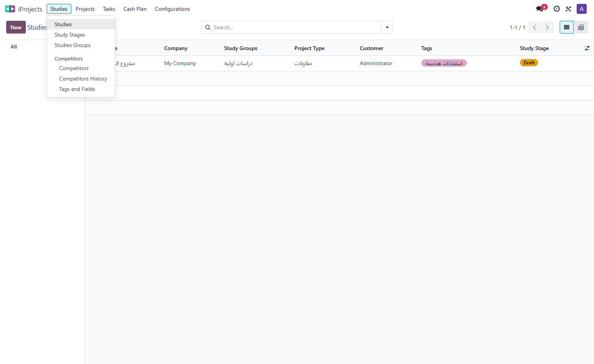The height and width of the screenshot is (364, 594).
Task: Open the developer tools icon
Action: coord(568,9)
